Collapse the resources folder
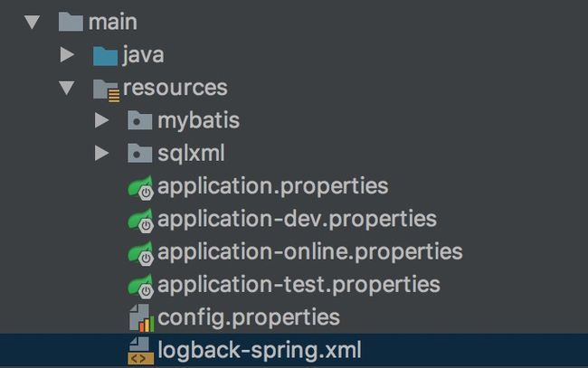 point(67,88)
